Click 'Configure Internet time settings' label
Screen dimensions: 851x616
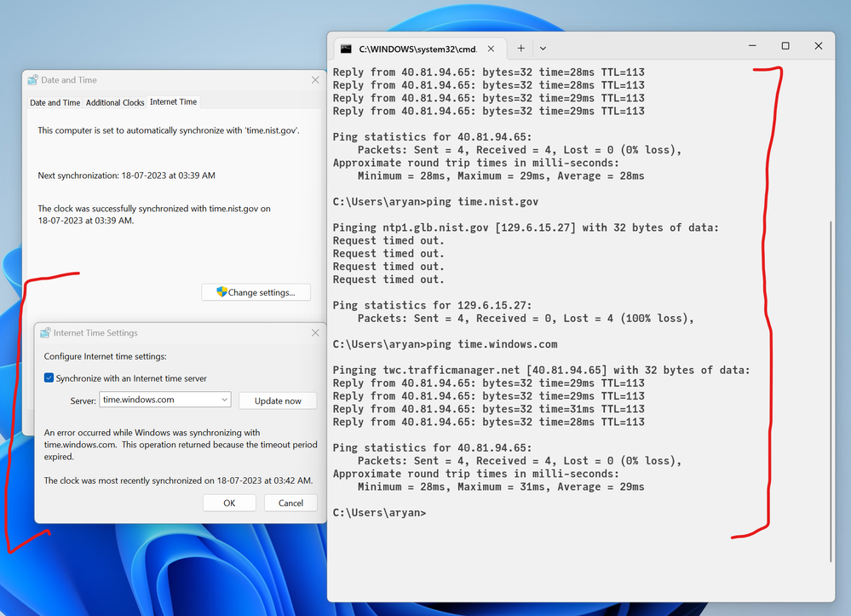106,357
